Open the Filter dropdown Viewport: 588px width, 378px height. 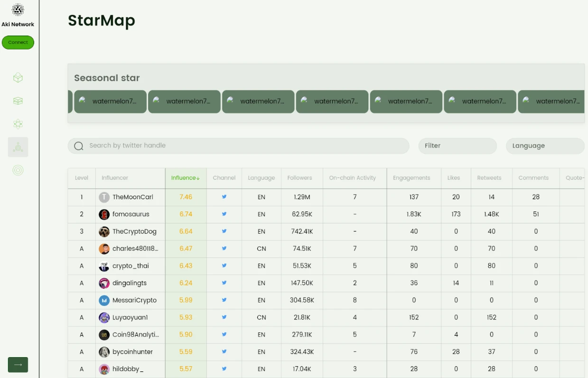click(x=457, y=146)
